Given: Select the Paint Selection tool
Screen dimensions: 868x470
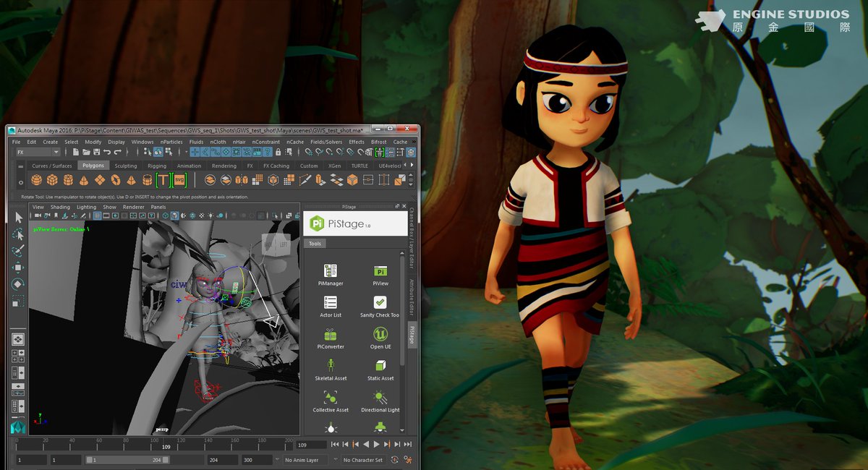Looking at the screenshot, I should 18,251.
